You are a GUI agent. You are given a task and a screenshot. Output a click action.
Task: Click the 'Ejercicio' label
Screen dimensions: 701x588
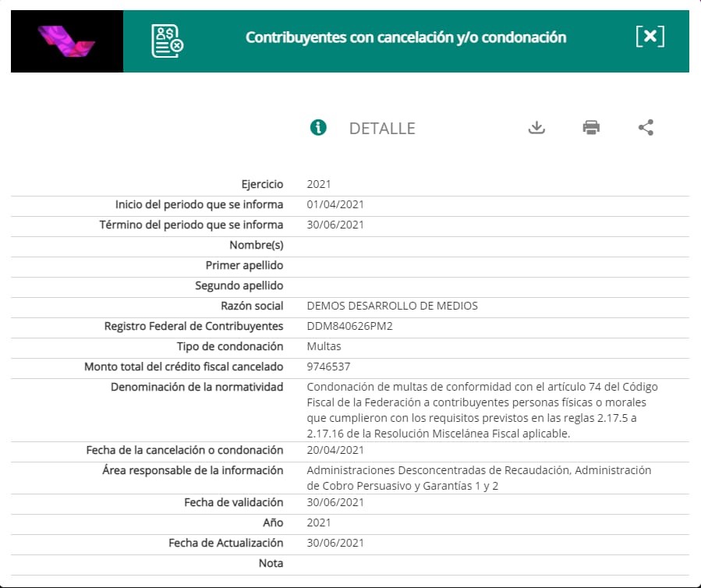coord(262,184)
